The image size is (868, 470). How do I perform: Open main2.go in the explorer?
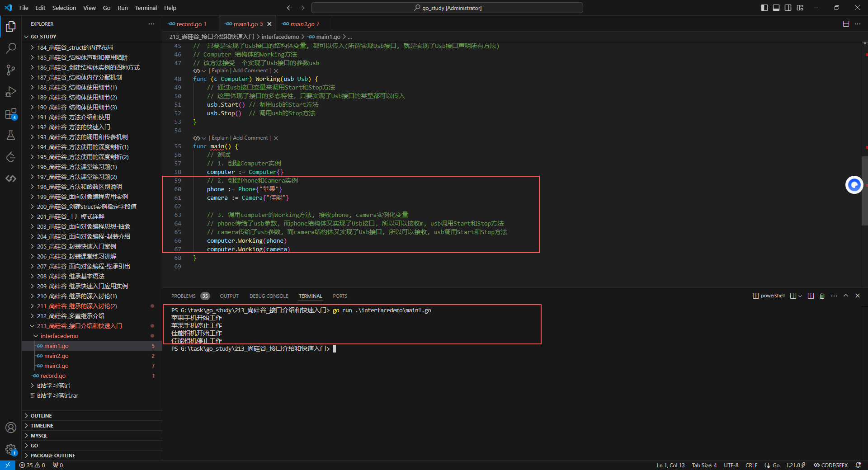92,356
